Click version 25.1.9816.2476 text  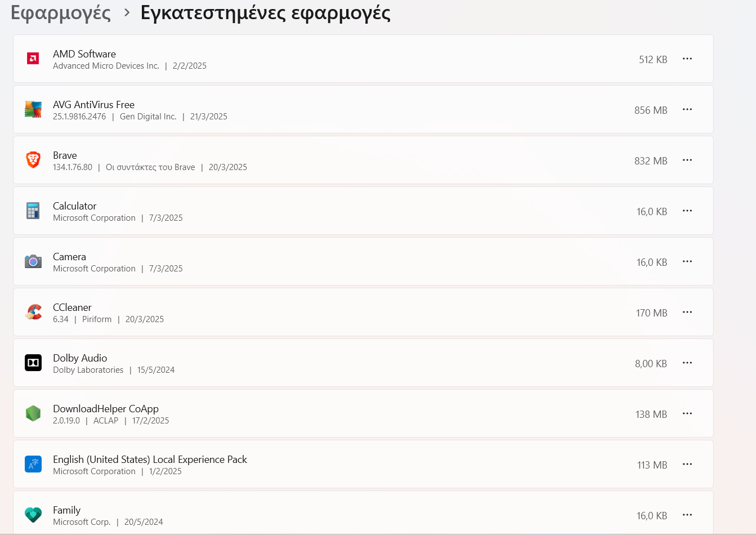[x=79, y=117]
